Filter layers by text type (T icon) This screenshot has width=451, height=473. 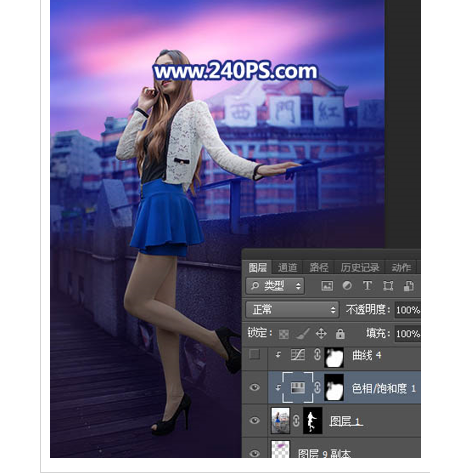(367, 286)
